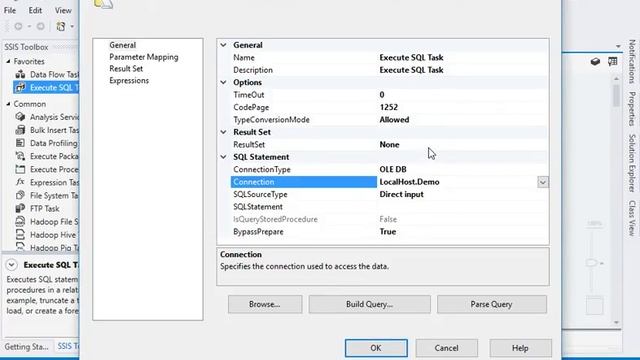Open the View menu
Screen dimensions: 640x360
click(x=63, y=10)
